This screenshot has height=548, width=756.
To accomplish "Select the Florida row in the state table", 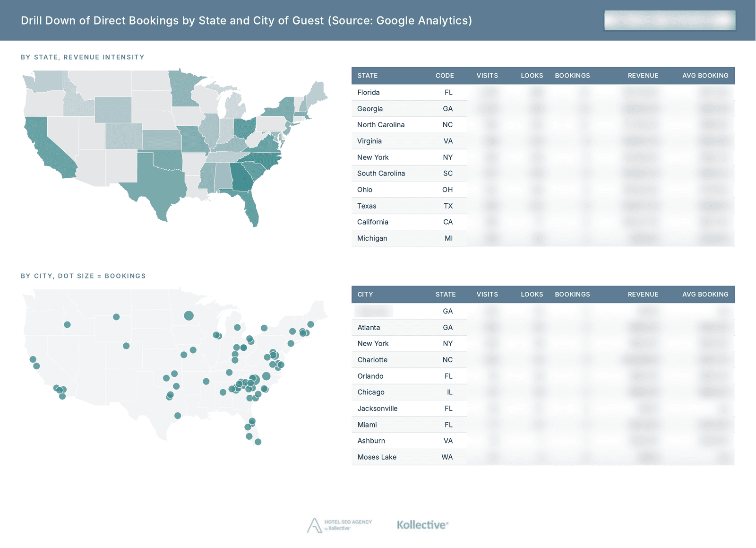I will [543, 93].
